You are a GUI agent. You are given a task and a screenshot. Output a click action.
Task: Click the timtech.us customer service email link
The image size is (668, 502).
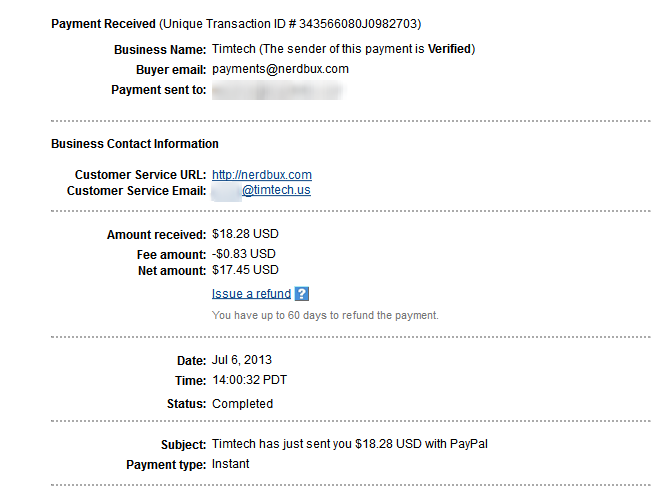[276, 190]
